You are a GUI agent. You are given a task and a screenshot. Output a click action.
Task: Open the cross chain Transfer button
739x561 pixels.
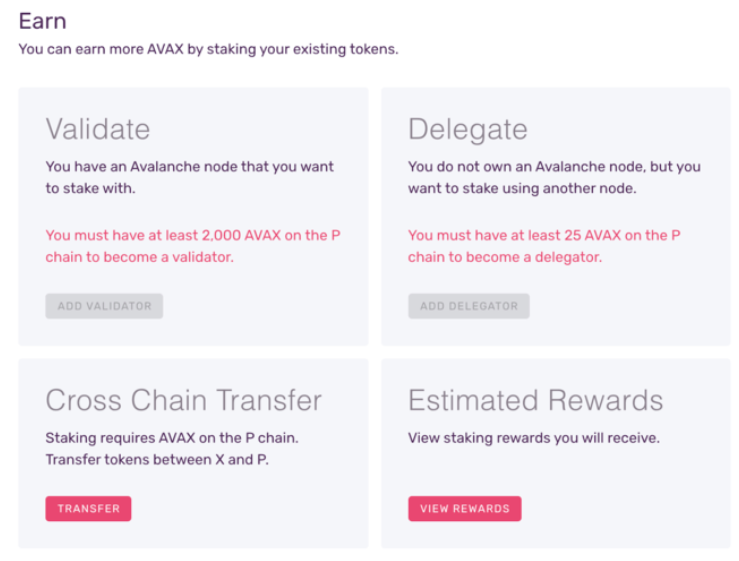(x=88, y=509)
